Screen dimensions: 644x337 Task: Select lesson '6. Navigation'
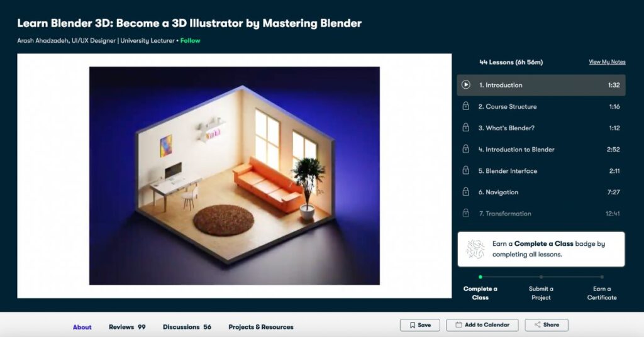tap(541, 192)
